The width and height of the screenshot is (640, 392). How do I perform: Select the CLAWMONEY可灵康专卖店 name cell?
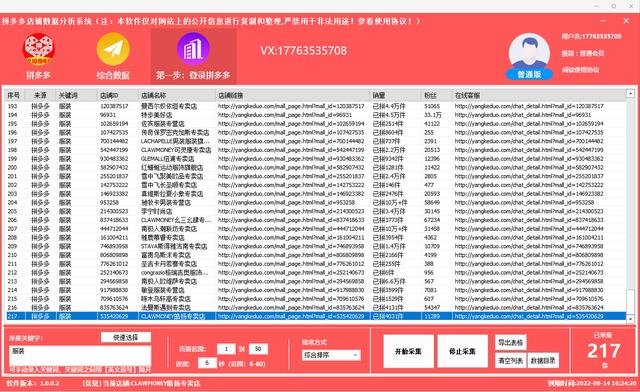pos(176,150)
